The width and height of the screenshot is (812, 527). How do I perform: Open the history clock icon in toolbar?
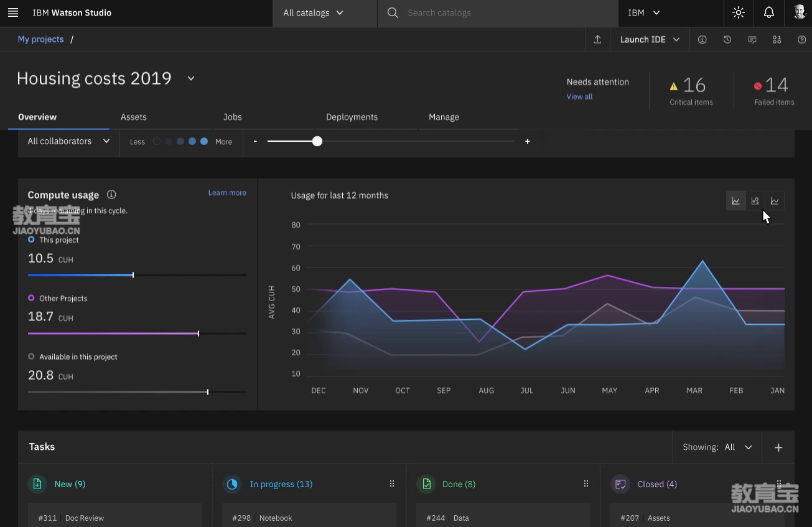coord(727,40)
